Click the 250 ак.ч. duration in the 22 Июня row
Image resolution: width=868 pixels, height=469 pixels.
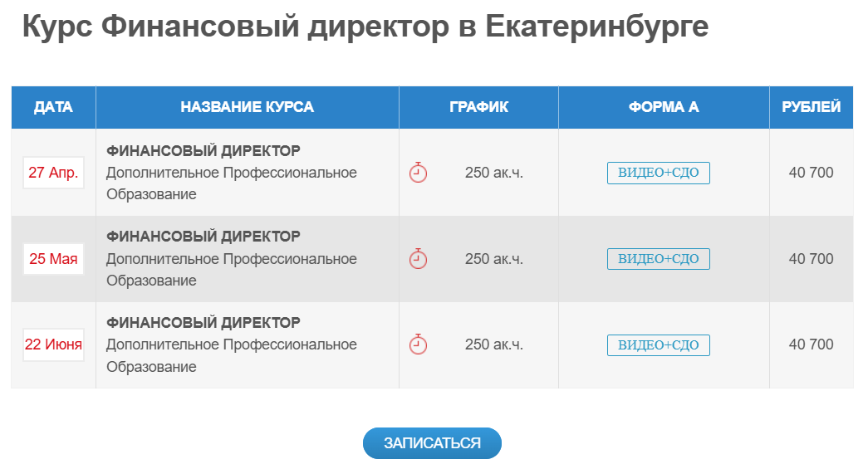point(494,344)
